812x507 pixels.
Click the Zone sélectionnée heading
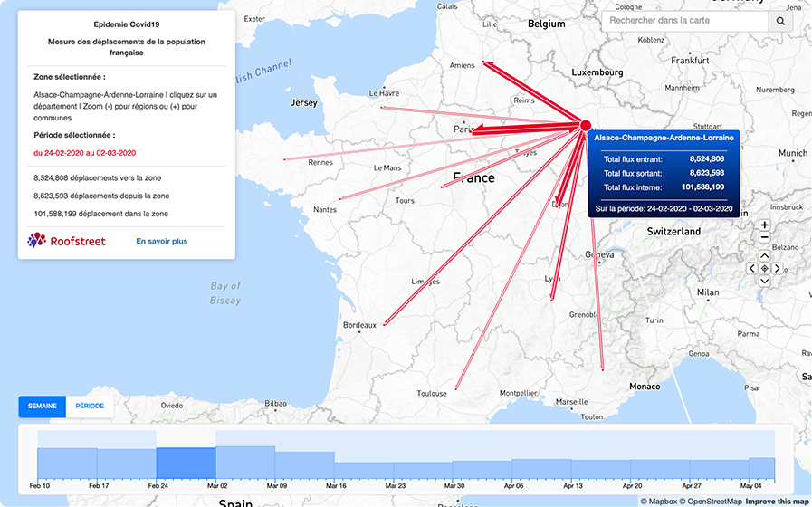tap(70, 77)
